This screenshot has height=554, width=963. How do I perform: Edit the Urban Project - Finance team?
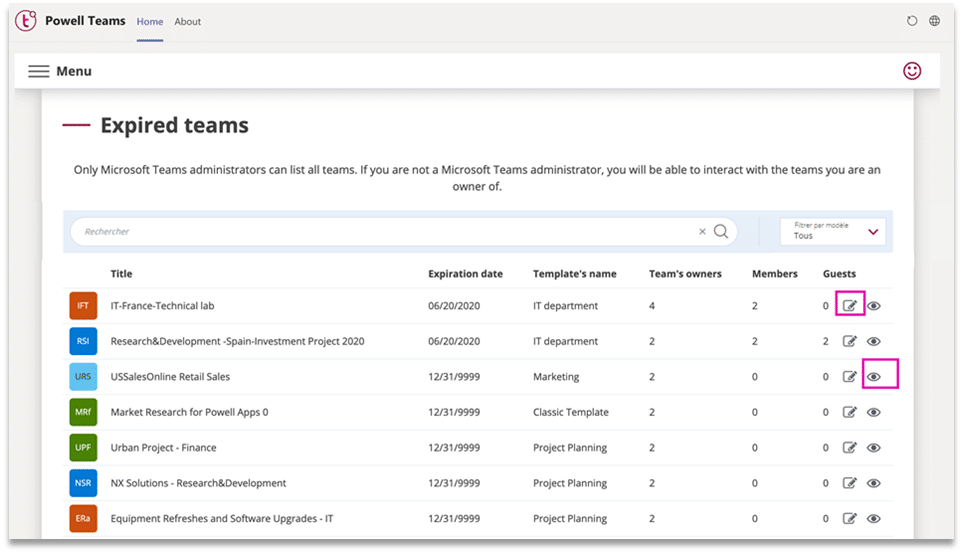849,448
